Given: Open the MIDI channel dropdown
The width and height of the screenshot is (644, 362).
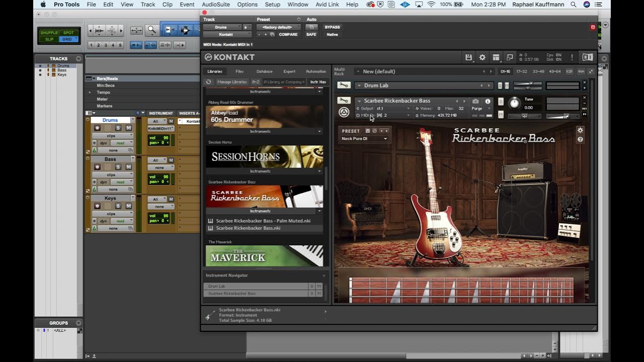Looking at the screenshot, I should coord(385,116).
